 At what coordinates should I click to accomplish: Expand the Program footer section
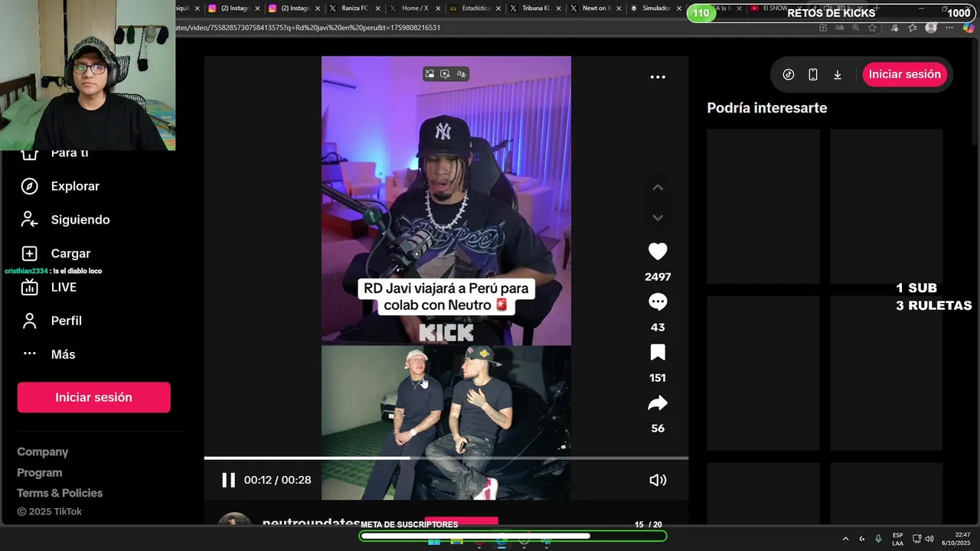click(x=40, y=473)
